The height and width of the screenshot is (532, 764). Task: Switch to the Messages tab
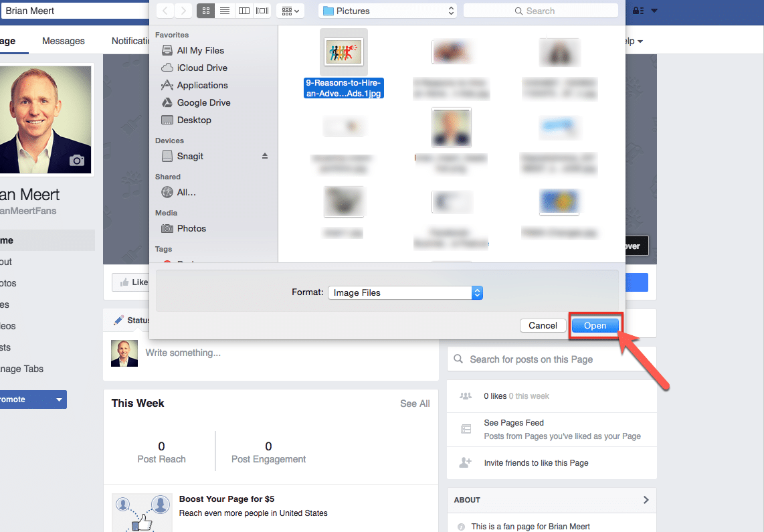click(63, 40)
